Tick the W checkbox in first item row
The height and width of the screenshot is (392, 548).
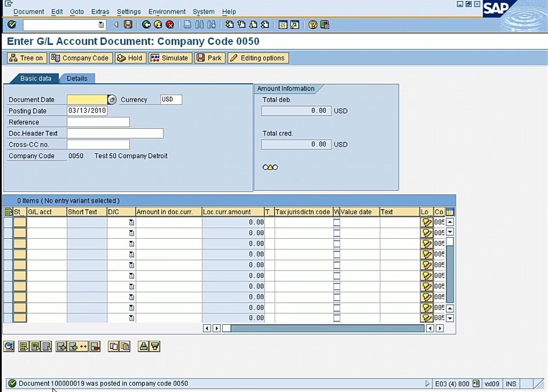coord(337,222)
